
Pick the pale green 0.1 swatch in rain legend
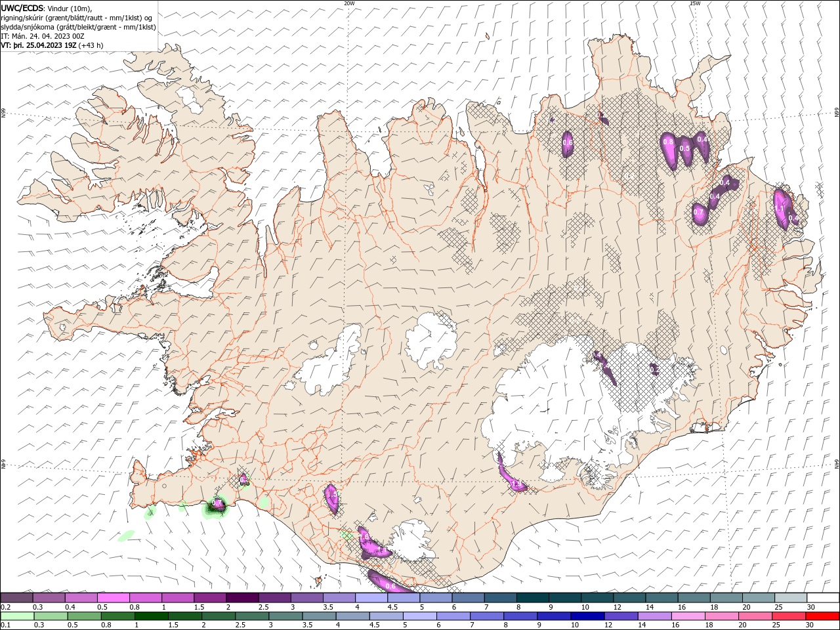click(16, 616)
